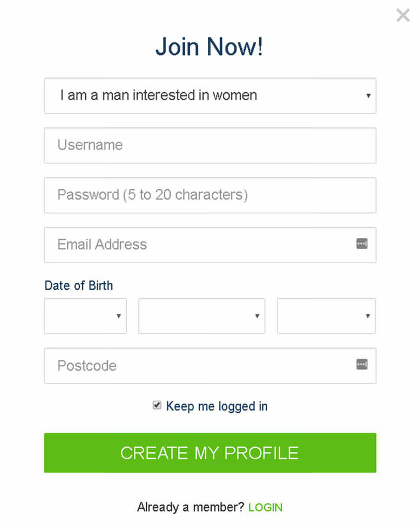
Task: Click the "Keep me logged in" label text
Action: click(x=217, y=406)
